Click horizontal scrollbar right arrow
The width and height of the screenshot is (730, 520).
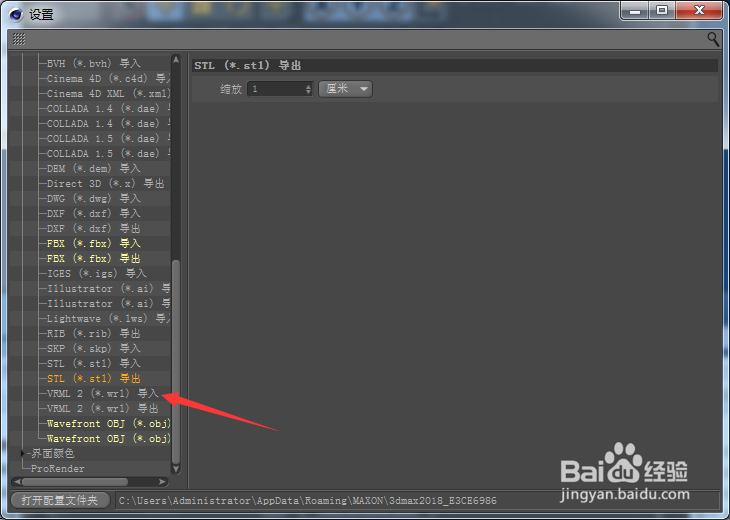(162, 482)
